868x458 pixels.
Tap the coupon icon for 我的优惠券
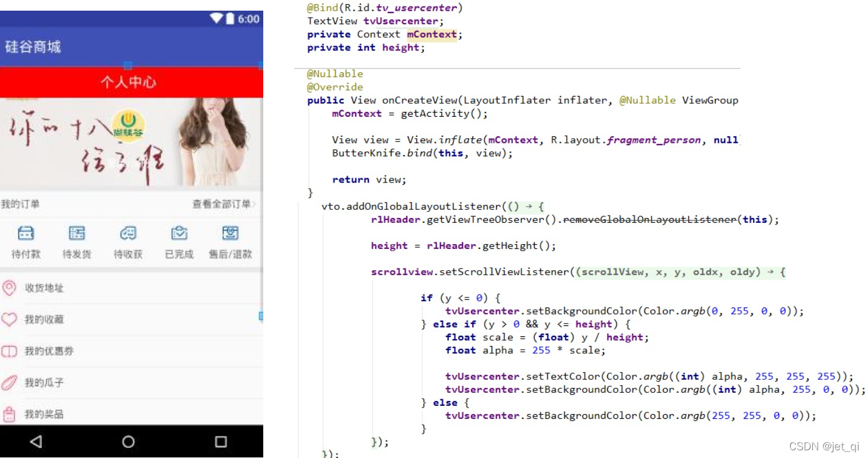tap(9, 351)
